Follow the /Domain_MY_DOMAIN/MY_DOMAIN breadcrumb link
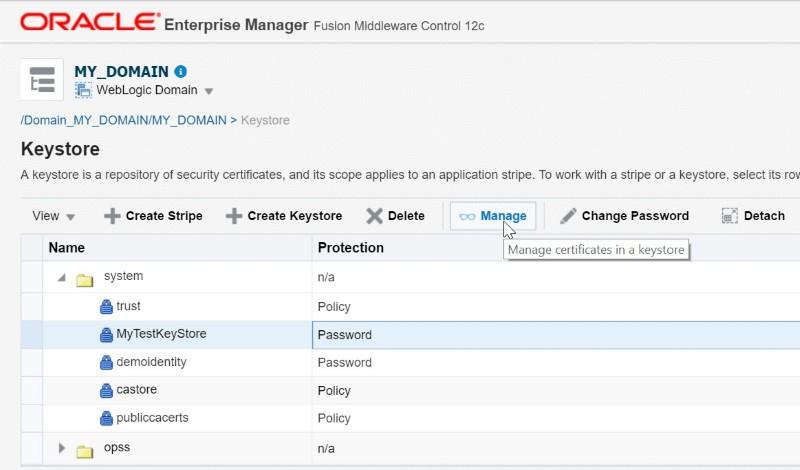Screen dimensions: 800x470 tap(123, 120)
